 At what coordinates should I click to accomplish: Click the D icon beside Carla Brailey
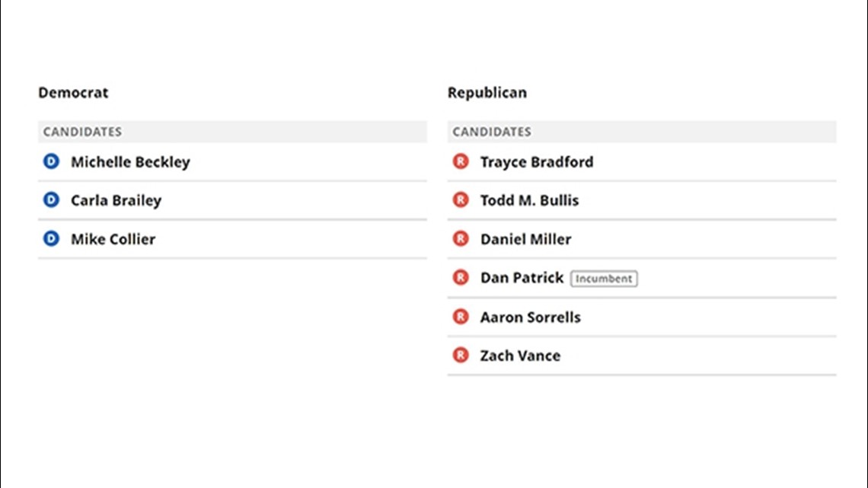click(x=52, y=199)
